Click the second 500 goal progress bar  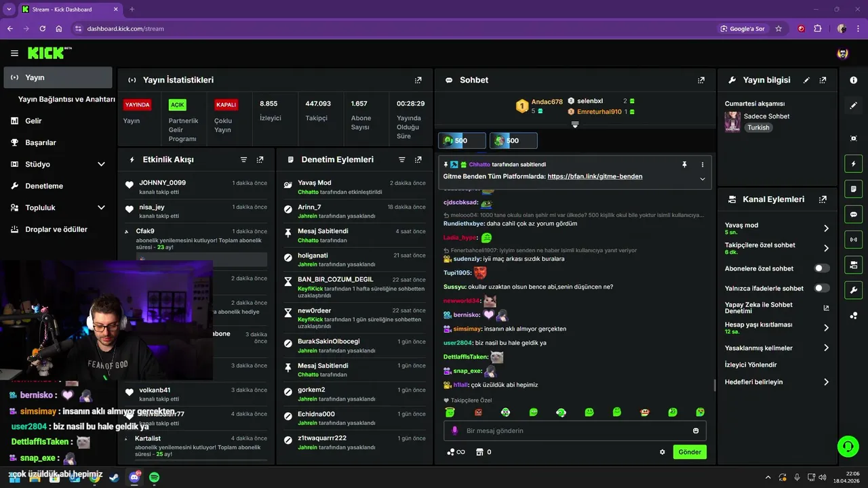(x=513, y=140)
